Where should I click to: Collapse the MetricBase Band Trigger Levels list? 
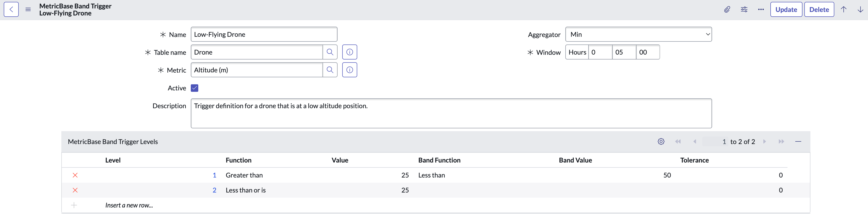tap(798, 142)
